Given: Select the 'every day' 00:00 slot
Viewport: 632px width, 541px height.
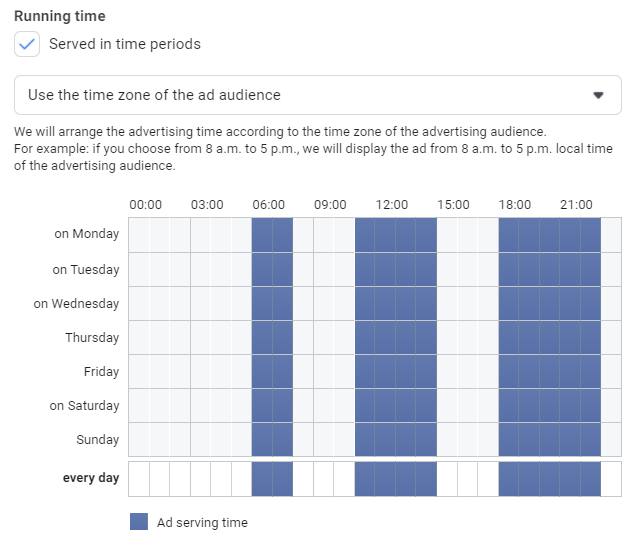Looking at the screenshot, I should pyautogui.click(x=139, y=479).
